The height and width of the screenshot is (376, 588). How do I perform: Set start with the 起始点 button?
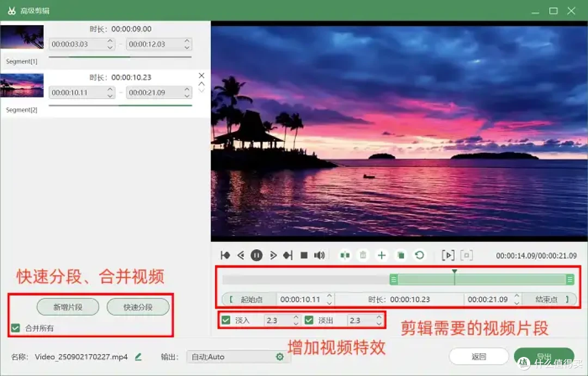[x=249, y=299]
